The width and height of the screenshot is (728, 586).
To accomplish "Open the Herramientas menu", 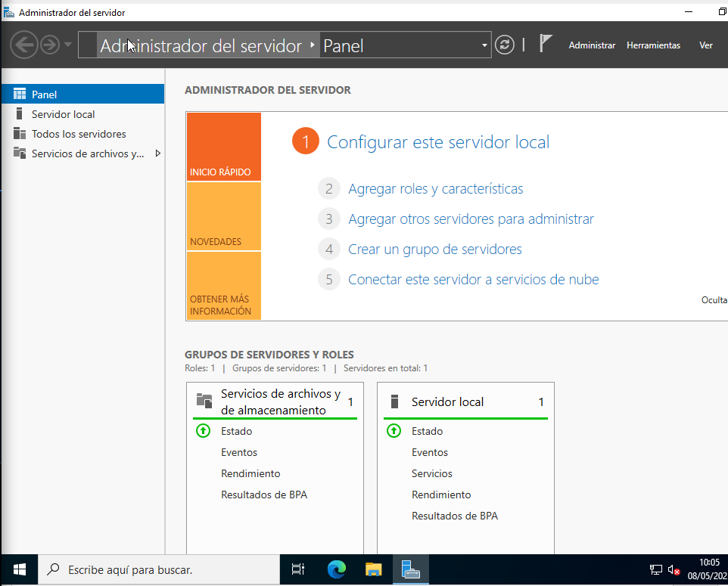I will [x=653, y=45].
